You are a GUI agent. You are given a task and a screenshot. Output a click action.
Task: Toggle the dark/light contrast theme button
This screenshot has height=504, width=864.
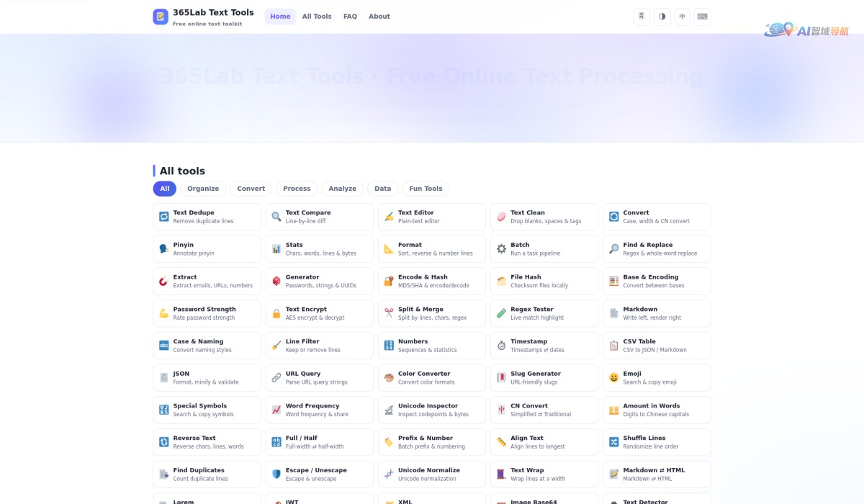[x=662, y=17]
